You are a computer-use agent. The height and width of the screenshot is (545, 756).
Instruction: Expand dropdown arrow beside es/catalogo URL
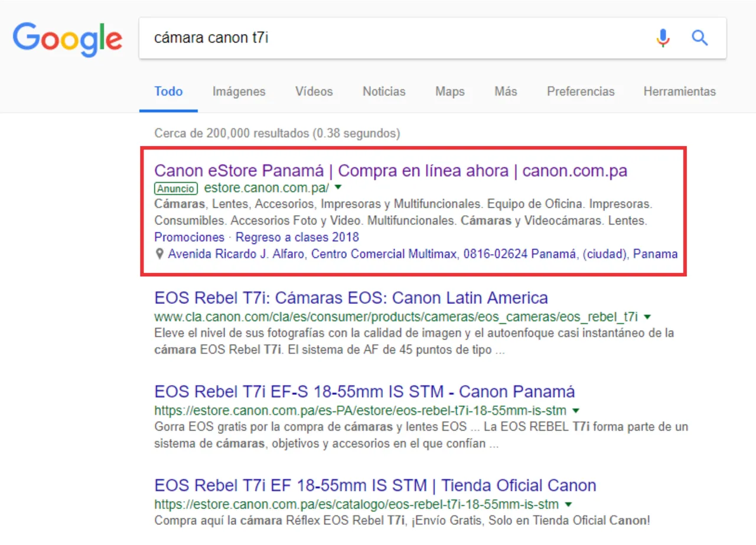[x=568, y=504]
